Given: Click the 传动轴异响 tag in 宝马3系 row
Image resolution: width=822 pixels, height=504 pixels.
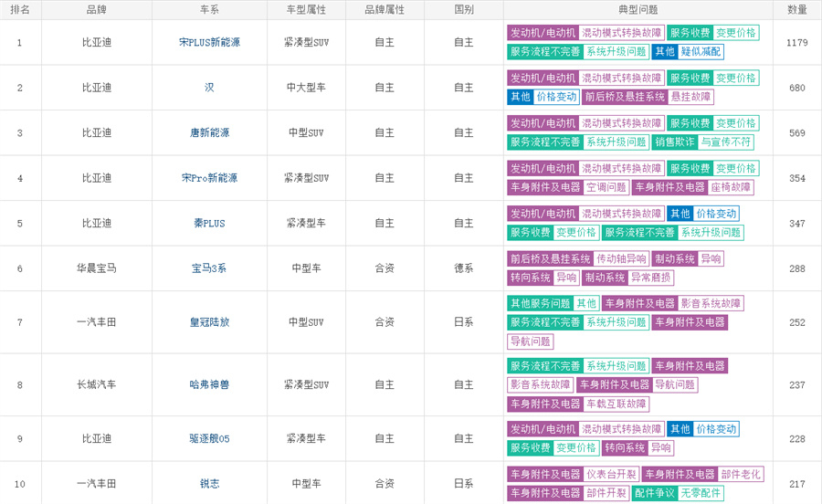Looking at the screenshot, I should (x=621, y=258).
